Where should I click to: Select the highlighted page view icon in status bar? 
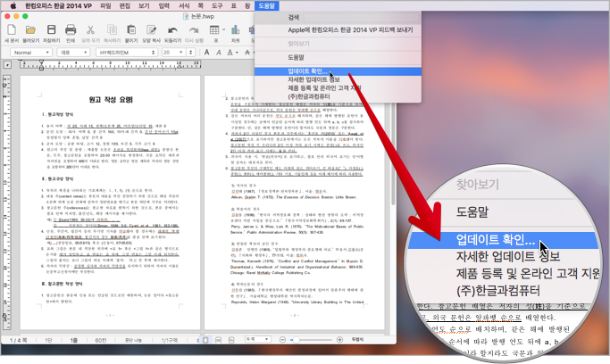[x=205, y=340]
